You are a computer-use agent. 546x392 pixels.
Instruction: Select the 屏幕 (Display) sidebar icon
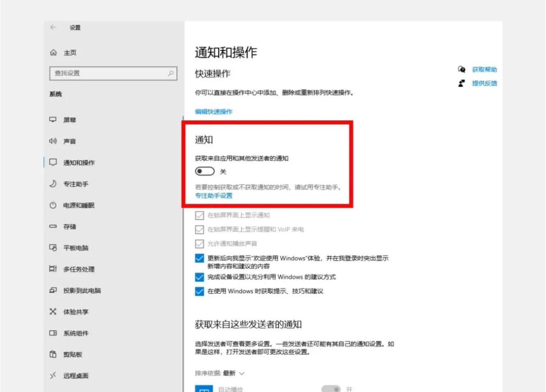[x=52, y=120]
